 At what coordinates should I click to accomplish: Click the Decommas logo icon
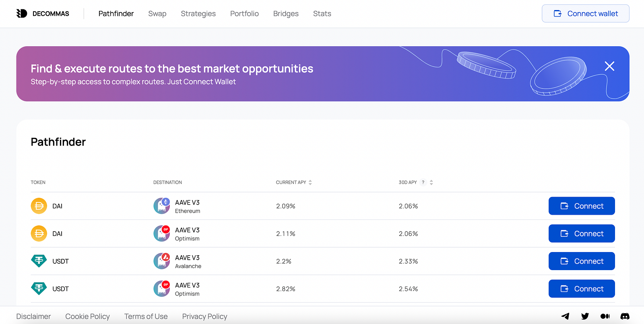pyautogui.click(x=22, y=14)
